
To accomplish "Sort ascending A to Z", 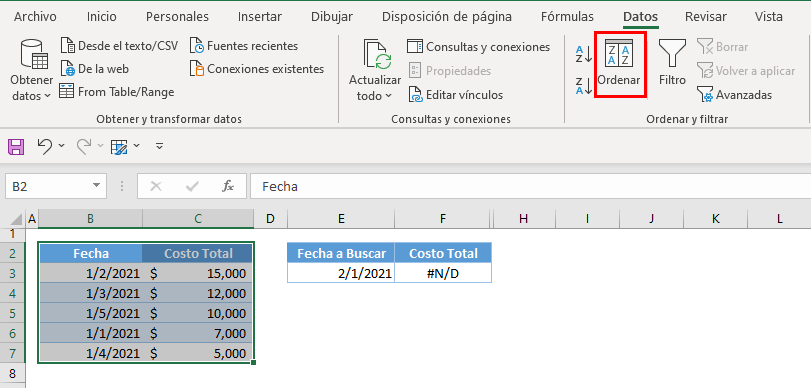I will pyautogui.click(x=584, y=54).
